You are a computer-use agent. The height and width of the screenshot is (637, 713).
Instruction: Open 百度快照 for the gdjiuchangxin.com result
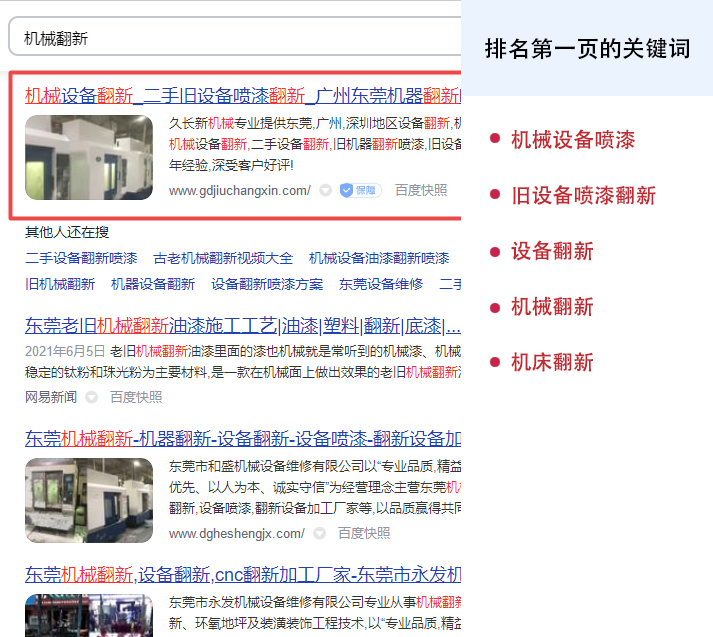[421, 190]
